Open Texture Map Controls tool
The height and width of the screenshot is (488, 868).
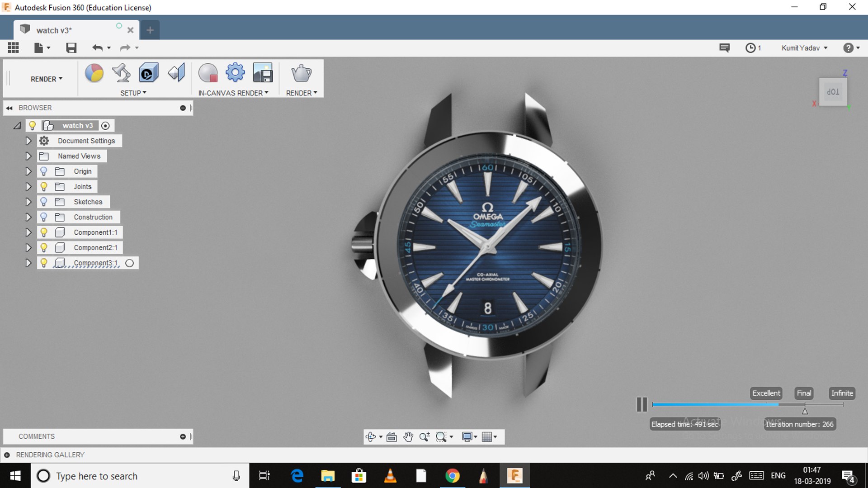176,73
